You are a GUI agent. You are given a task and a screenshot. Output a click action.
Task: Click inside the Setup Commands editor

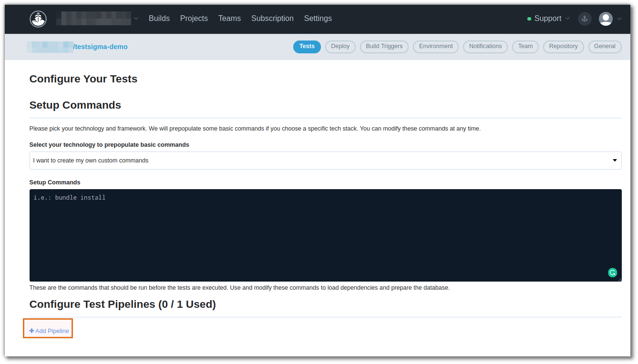click(x=326, y=233)
